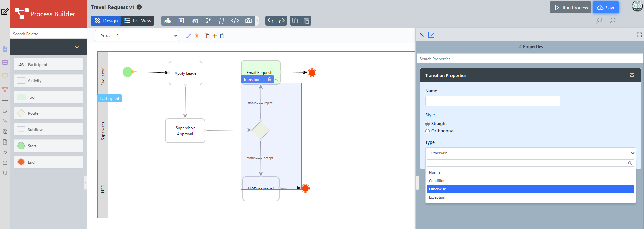644x229 pixels.
Task: Open the code view angle-brackets icon
Action: pyautogui.click(x=235, y=21)
